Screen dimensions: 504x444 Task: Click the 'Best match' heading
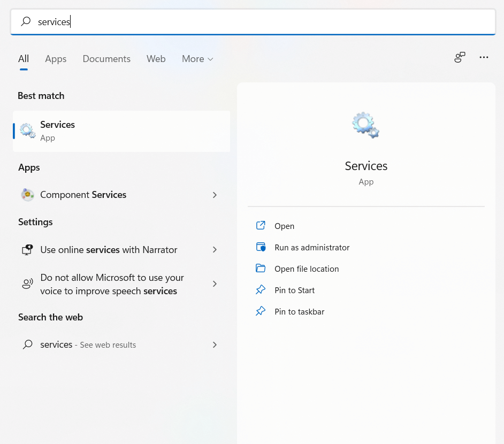pos(41,96)
